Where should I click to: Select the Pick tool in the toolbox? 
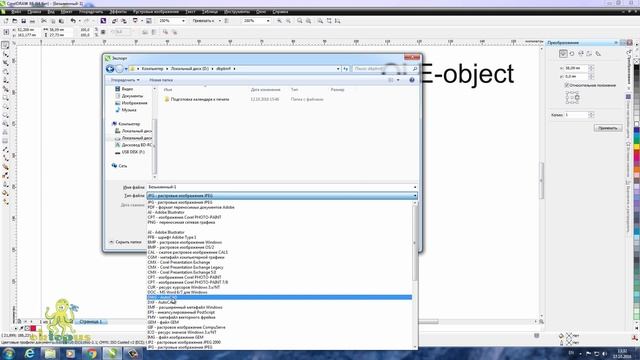point(5,45)
